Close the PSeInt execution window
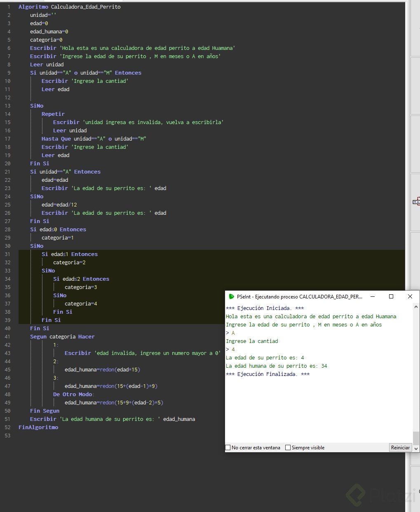The image size is (420, 512). [x=410, y=296]
